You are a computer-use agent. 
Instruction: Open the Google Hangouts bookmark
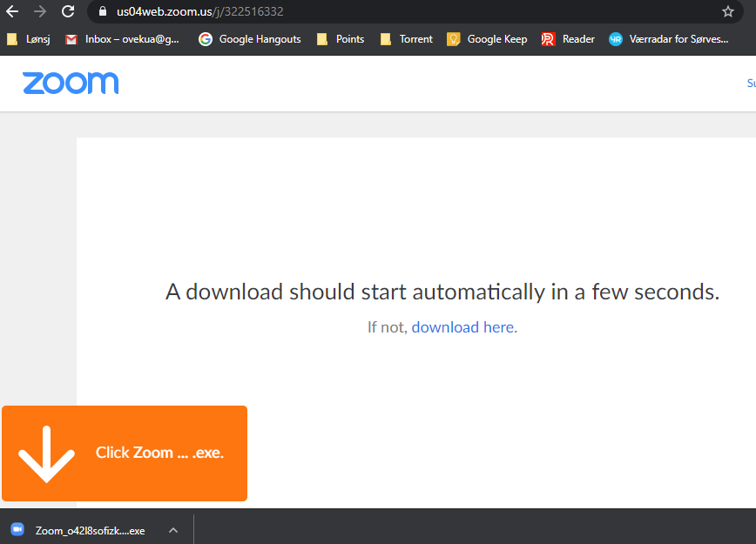click(250, 39)
